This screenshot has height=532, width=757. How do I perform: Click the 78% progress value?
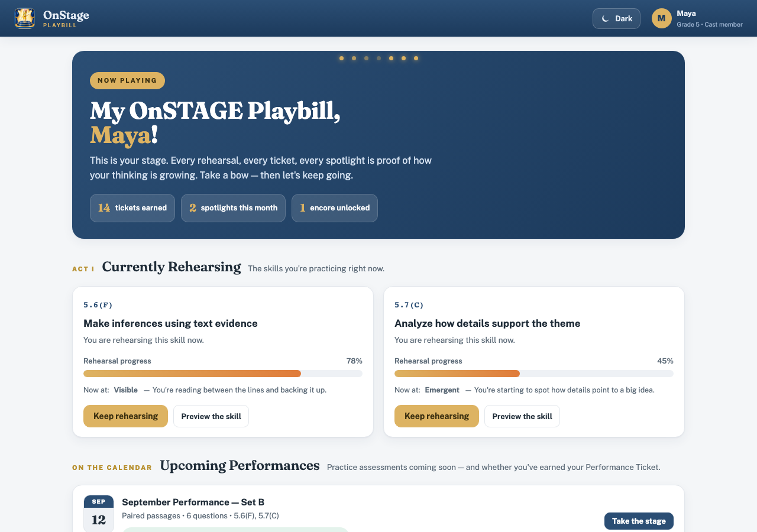click(354, 361)
